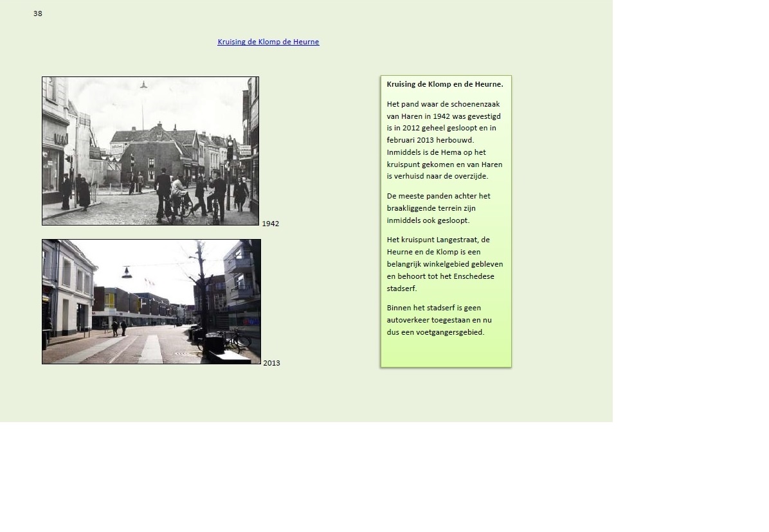Click the page number 38
Image resolution: width=769 pixels, height=532 pixels.
38,13
